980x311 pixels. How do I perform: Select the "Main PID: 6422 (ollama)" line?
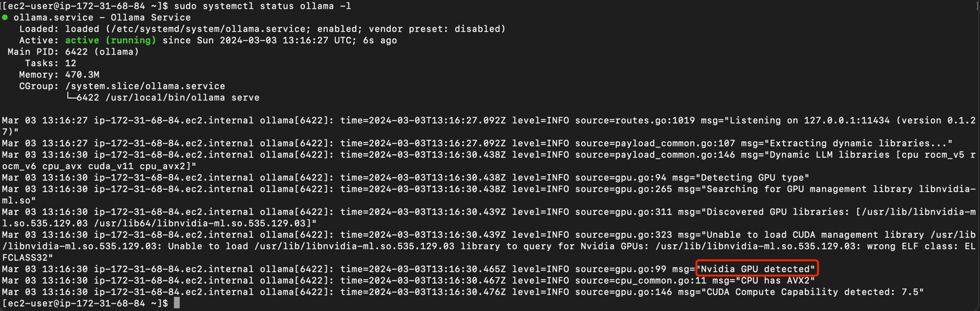point(73,52)
